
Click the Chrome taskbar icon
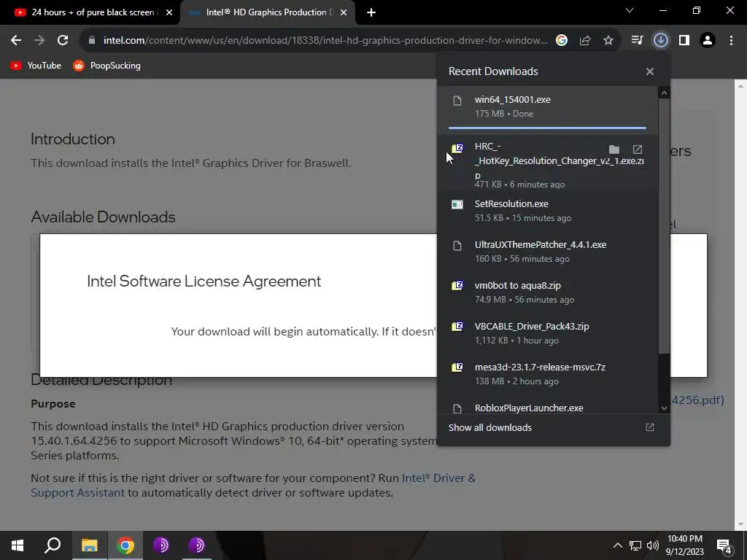pyautogui.click(x=125, y=545)
